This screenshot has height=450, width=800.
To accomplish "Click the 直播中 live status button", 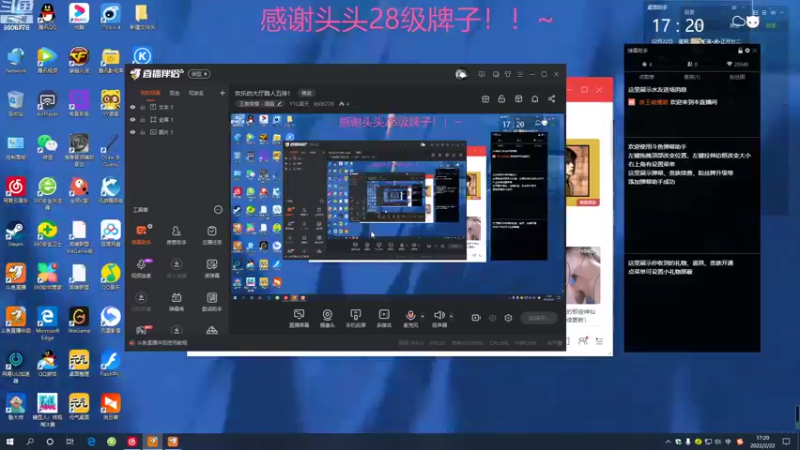I will tap(539, 318).
